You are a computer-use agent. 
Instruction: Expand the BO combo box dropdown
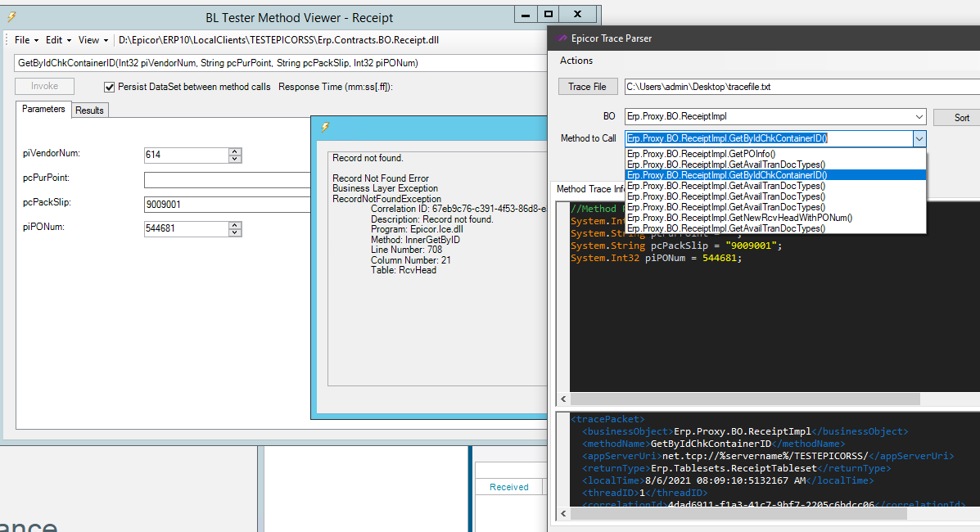pyautogui.click(x=919, y=117)
